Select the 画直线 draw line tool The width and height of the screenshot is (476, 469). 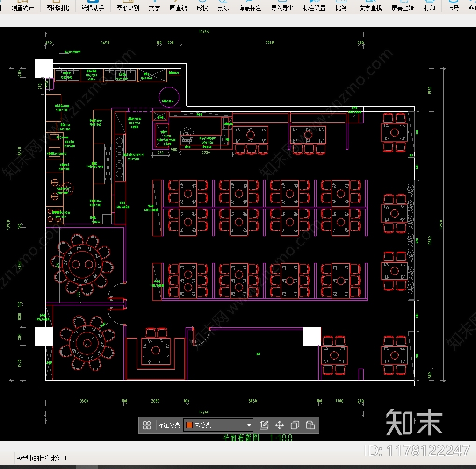pyautogui.click(x=178, y=6)
